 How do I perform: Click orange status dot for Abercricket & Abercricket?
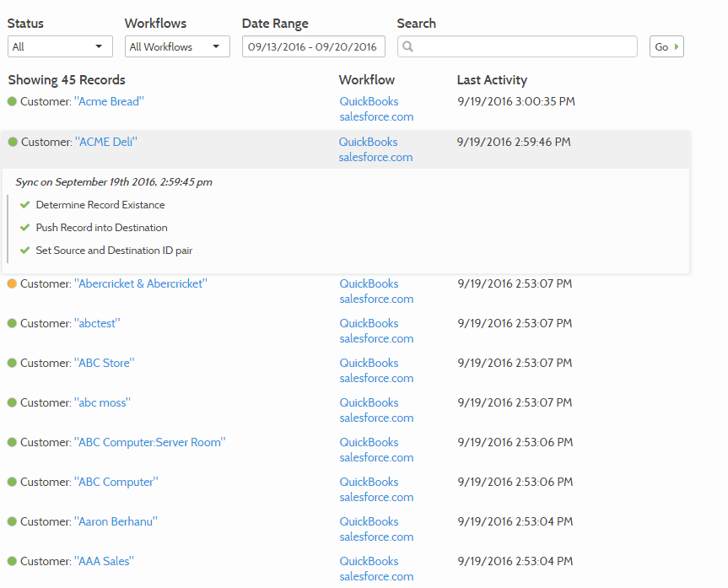click(12, 283)
